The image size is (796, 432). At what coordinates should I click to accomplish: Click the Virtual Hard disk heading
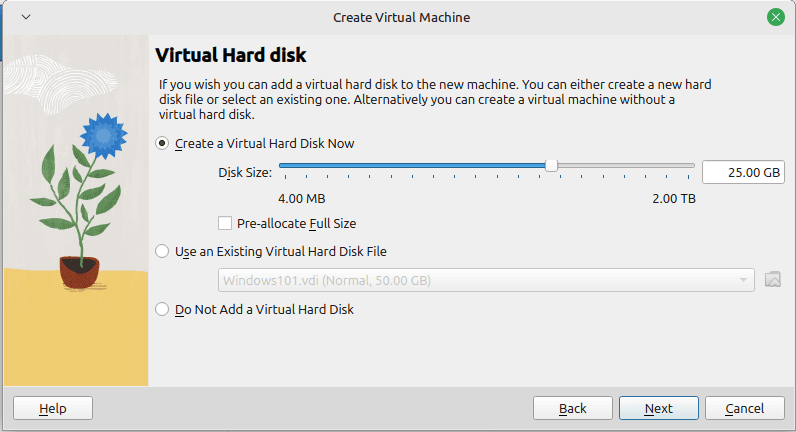coord(230,55)
